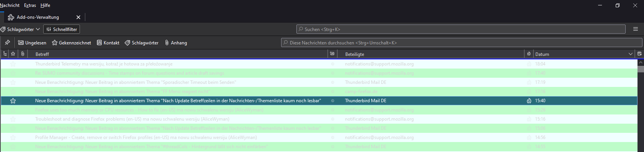Viewport: 644px width, 152px height.
Task: Focus the global Suchen search field
Action: coord(461,29)
